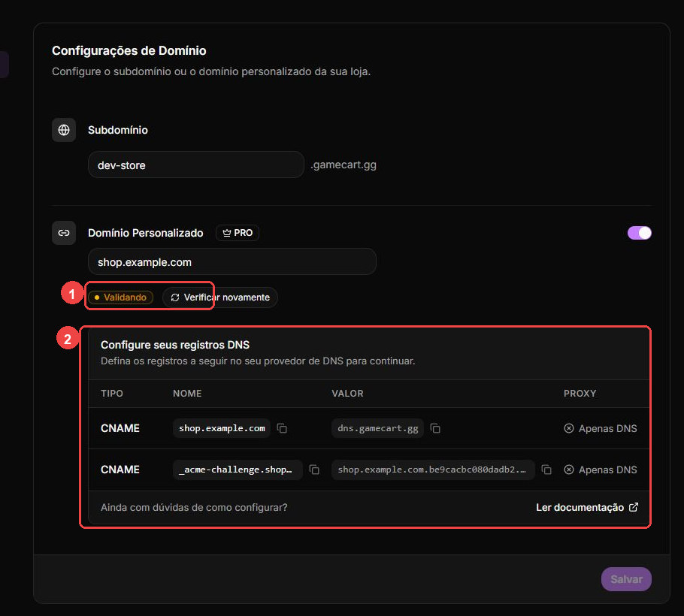
Task: Select the shop.example.com.be9cacbc080dadb2 value cell
Action: (x=433, y=470)
